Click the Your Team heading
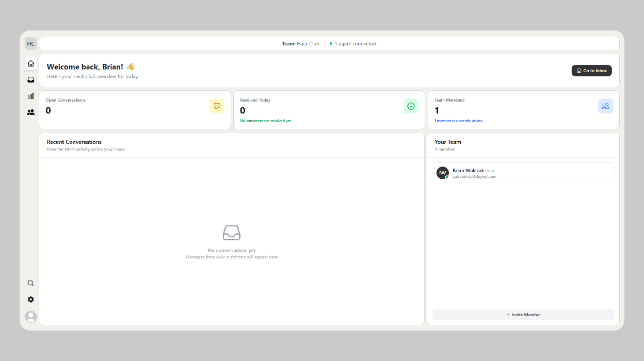 (x=447, y=142)
